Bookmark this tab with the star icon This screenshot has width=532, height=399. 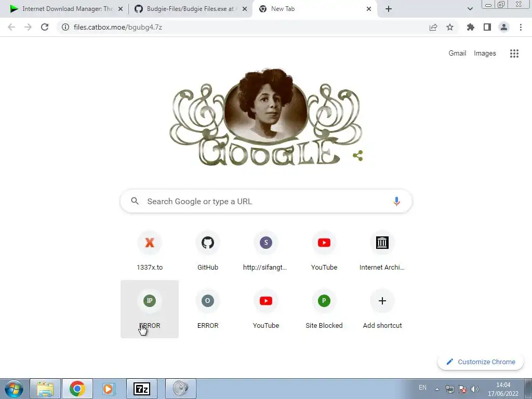(x=450, y=27)
